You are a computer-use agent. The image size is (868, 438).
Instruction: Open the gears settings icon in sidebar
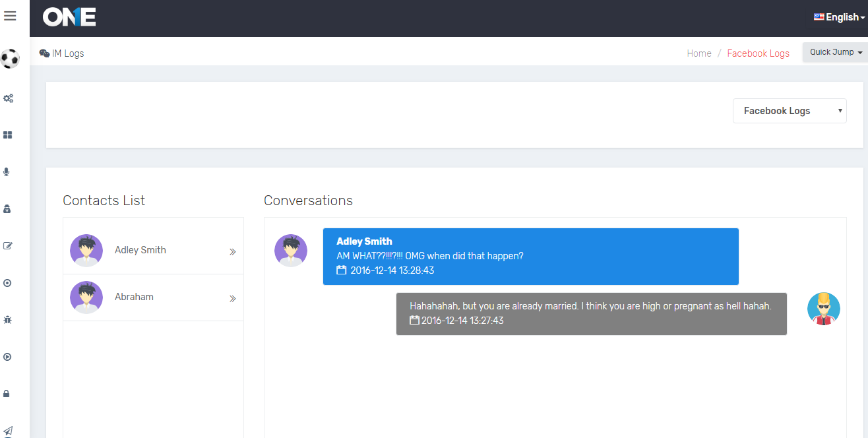(8, 98)
